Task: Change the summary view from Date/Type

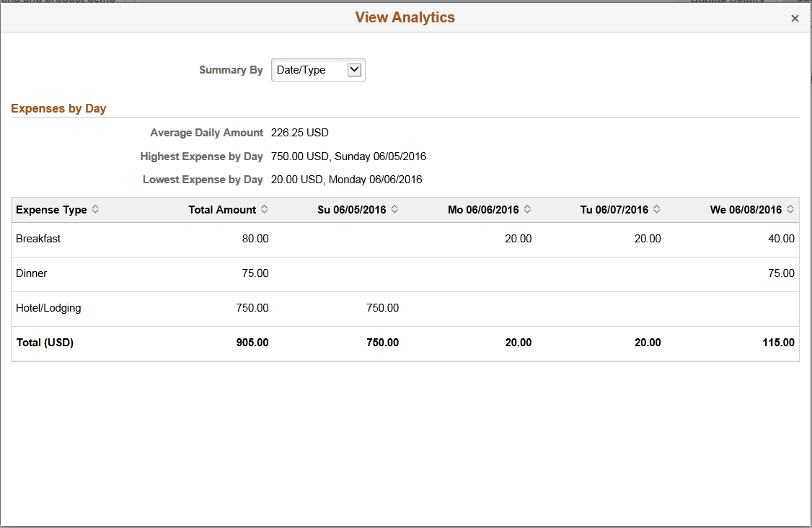Action: (318, 69)
